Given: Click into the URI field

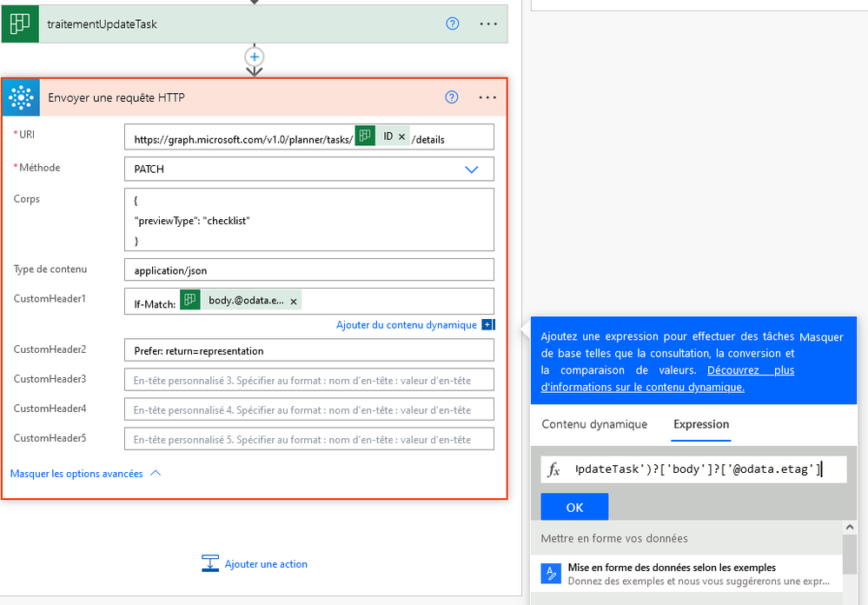Looking at the screenshot, I should tap(309, 136).
